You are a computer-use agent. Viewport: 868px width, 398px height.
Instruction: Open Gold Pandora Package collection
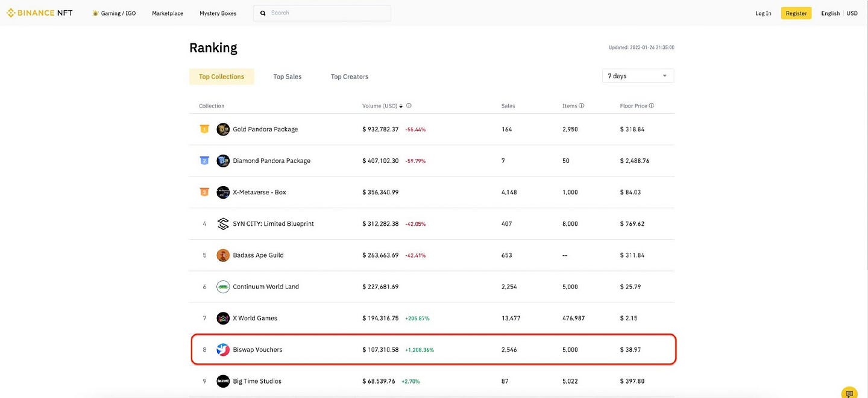(x=265, y=129)
